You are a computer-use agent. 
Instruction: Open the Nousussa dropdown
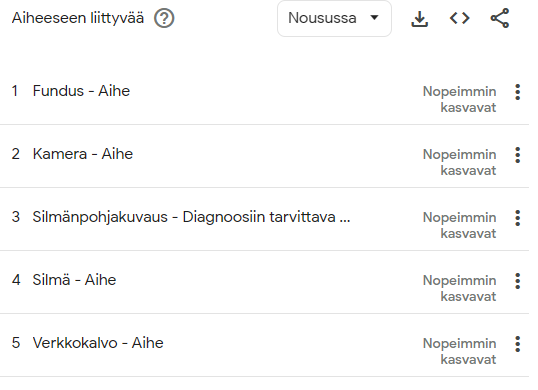[334, 19]
